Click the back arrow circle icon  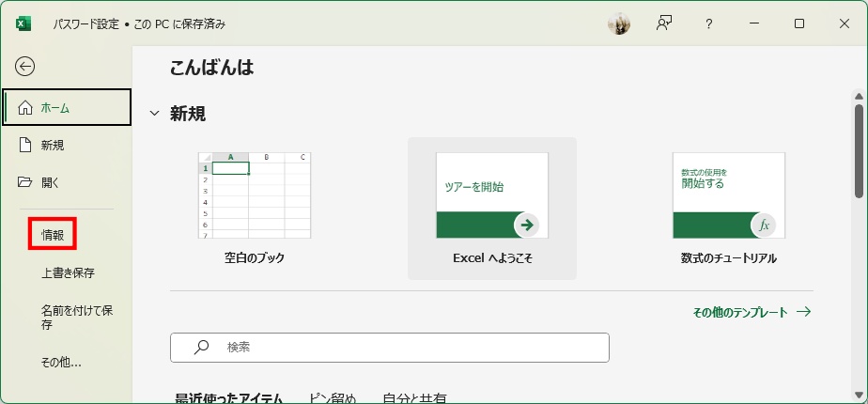pyautogui.click(x=25, y=66)
